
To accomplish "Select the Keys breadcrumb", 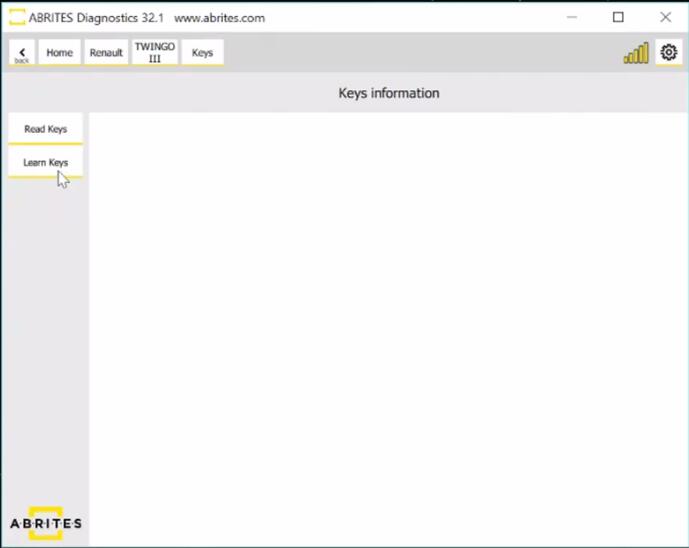I will [202, 53].
